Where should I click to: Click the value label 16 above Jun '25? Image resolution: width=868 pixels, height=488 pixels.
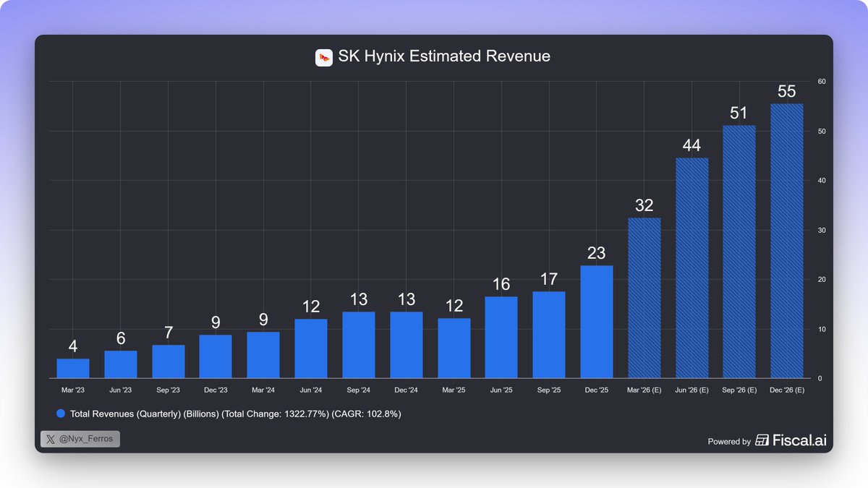tap(501, 285)
